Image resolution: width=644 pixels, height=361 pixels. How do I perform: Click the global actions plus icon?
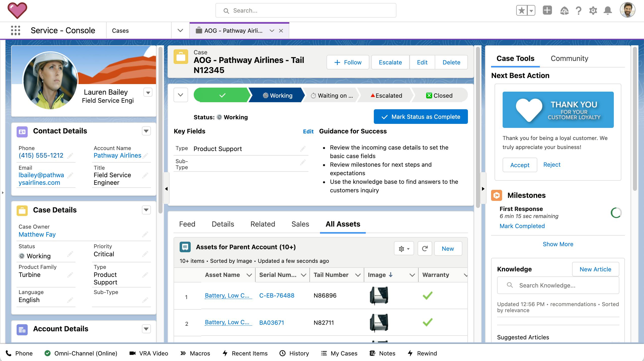547,11
